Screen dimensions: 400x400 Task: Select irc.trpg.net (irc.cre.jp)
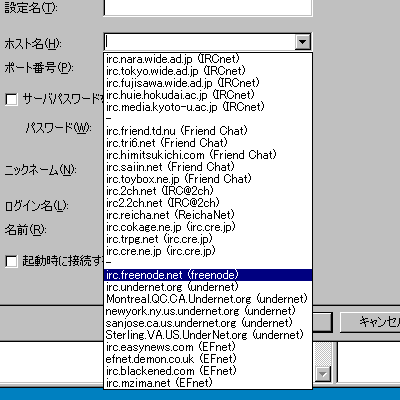point(208,239)
